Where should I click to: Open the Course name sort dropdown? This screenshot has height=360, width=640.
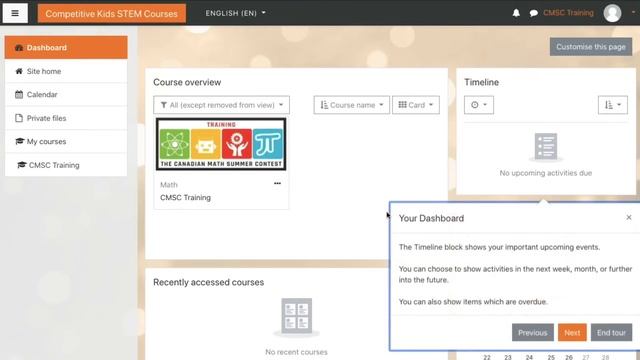351,105
